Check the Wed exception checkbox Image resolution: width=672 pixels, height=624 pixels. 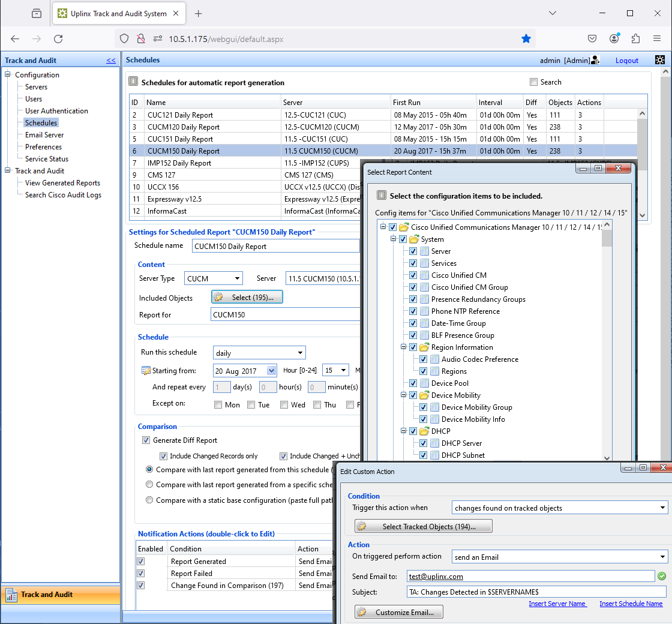[284, 404]
